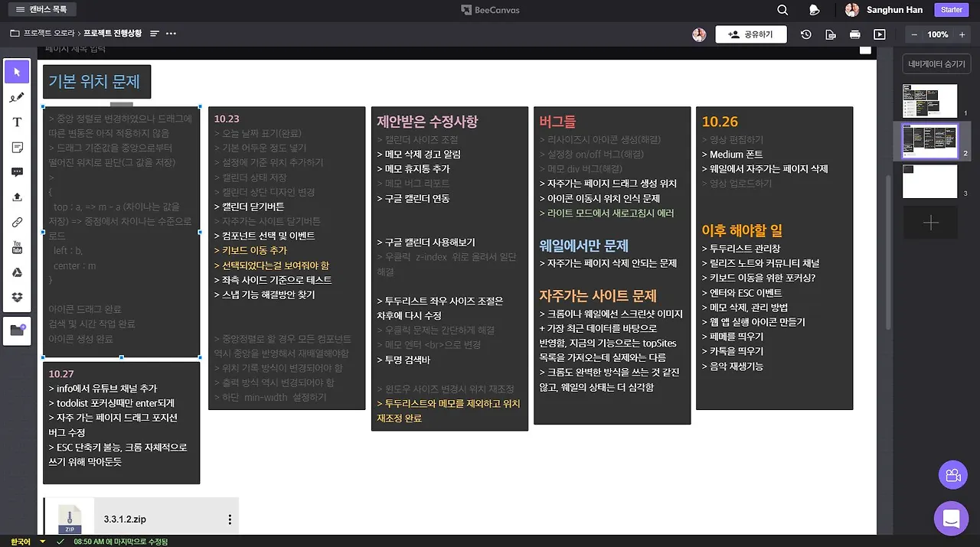The image size is (980, 547).
Task: Select page 1 thumbnail
Action: click(930, 101)
